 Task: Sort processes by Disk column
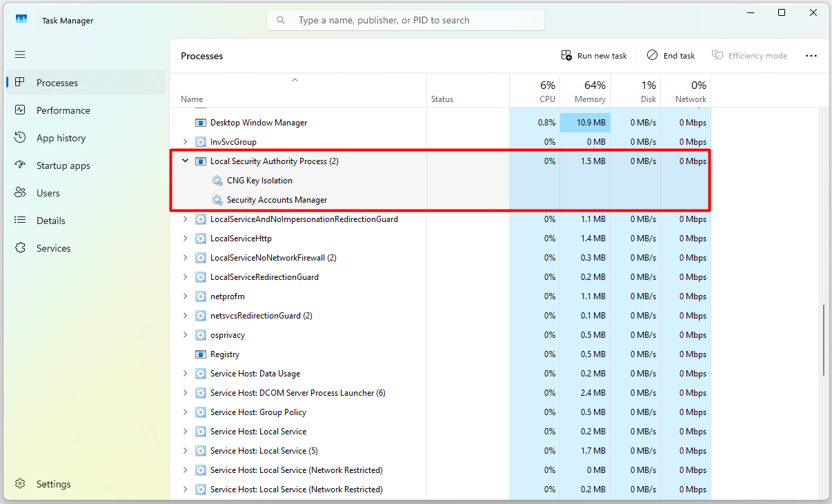635,90
